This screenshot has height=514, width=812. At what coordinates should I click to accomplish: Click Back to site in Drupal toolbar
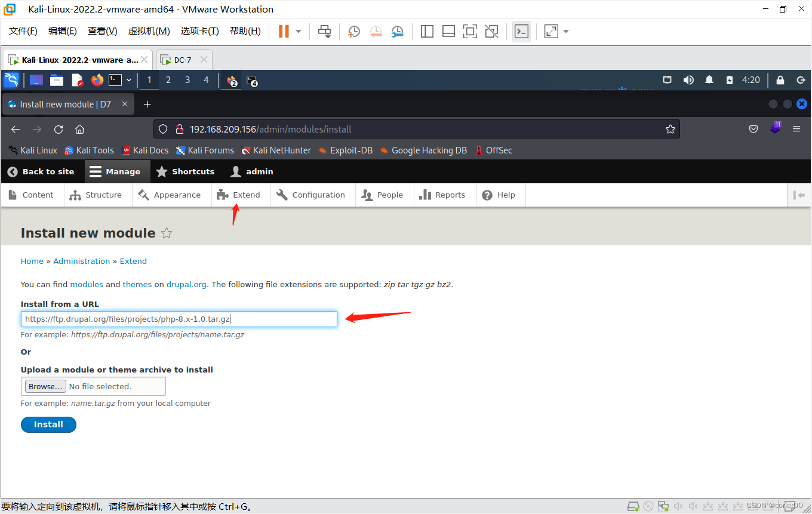41,171
